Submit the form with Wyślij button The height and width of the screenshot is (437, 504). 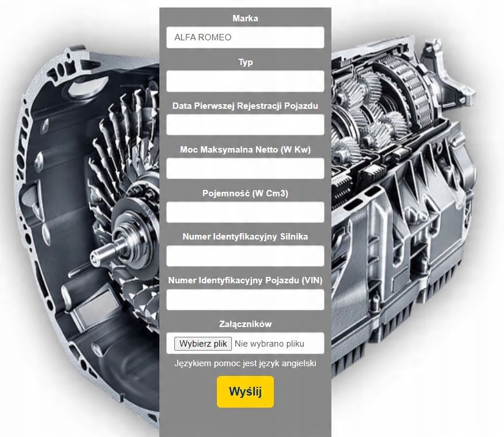245,392
